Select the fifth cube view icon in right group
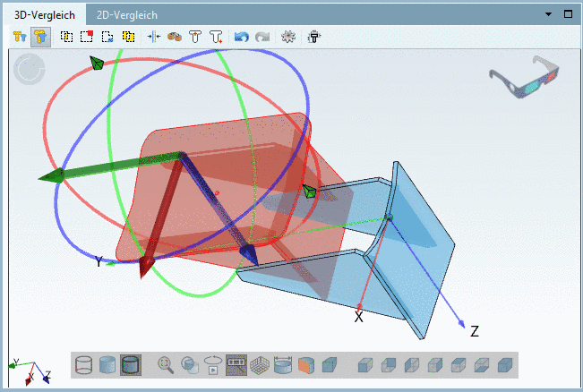The height and width of the screenshot is (392, 583). (459, 365)
